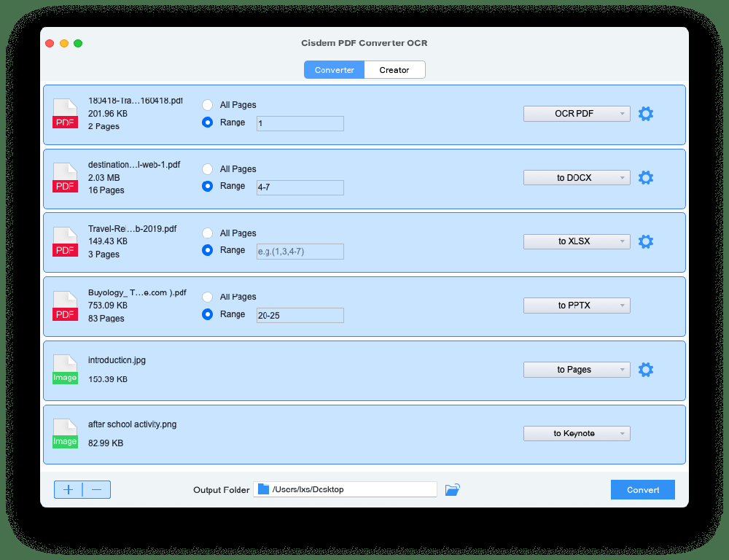This screenshot has height=560, width=729.
Task: Select All Pages for destination web PDF
Action: 207,169
